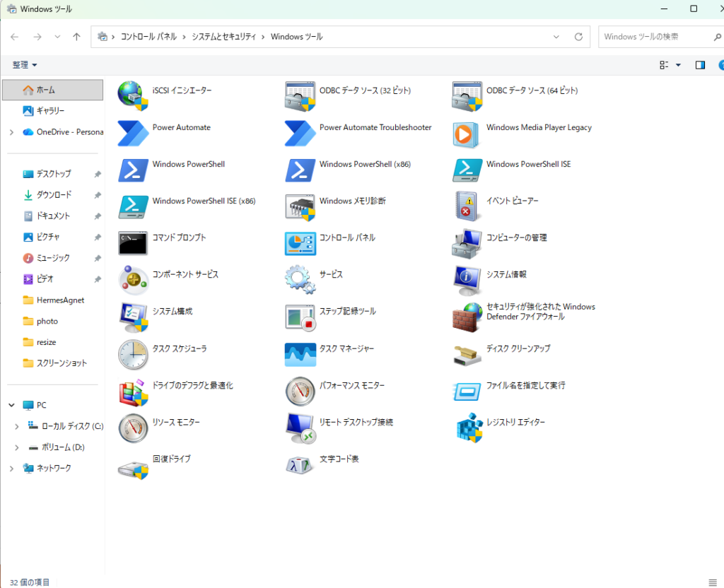Expand the ボリューム (D:) node
The width and height of the screenshot is (724, 588).
point(17,447)
